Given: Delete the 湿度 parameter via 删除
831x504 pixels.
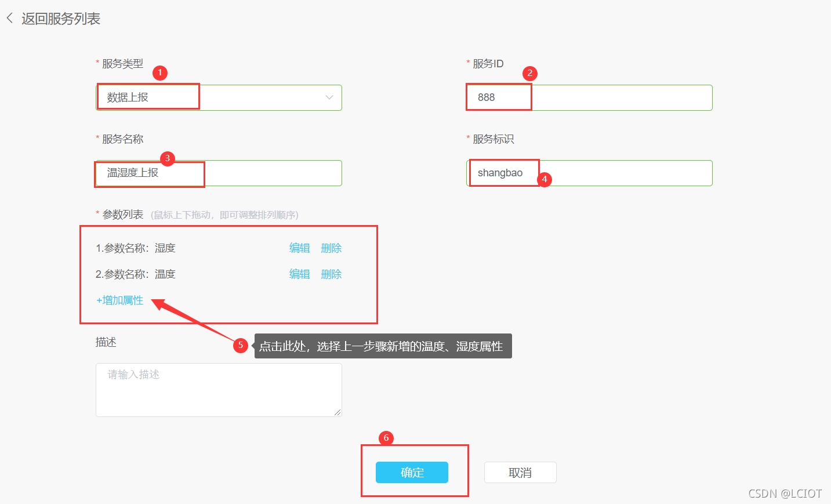Looking at the screenshot, I should click(x=331, y=248).
